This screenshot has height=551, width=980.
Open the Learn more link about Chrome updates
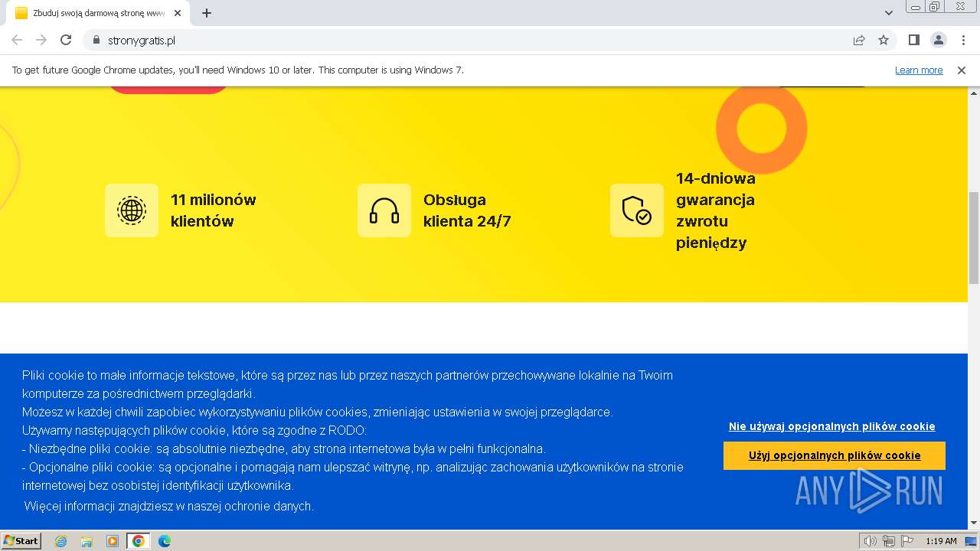point(919,70)
